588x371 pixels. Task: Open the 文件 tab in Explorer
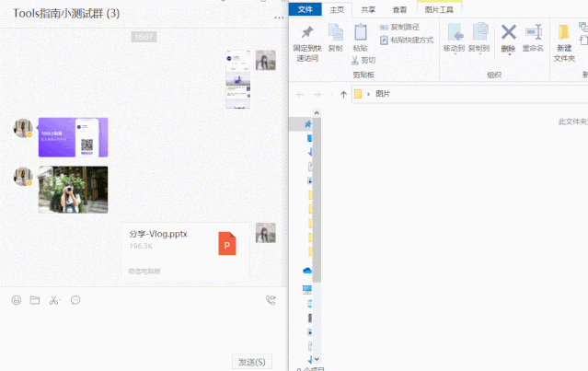pos(306,9)
